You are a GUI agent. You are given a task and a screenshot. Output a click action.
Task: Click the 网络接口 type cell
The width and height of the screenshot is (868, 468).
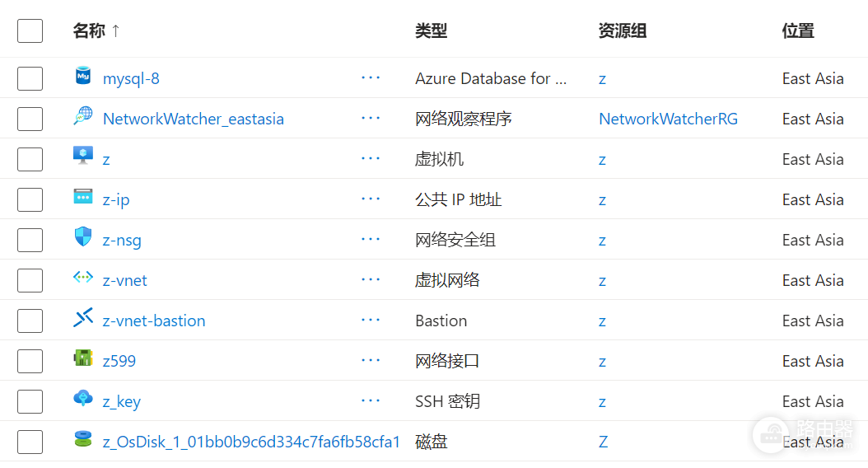tap(447, 362)
